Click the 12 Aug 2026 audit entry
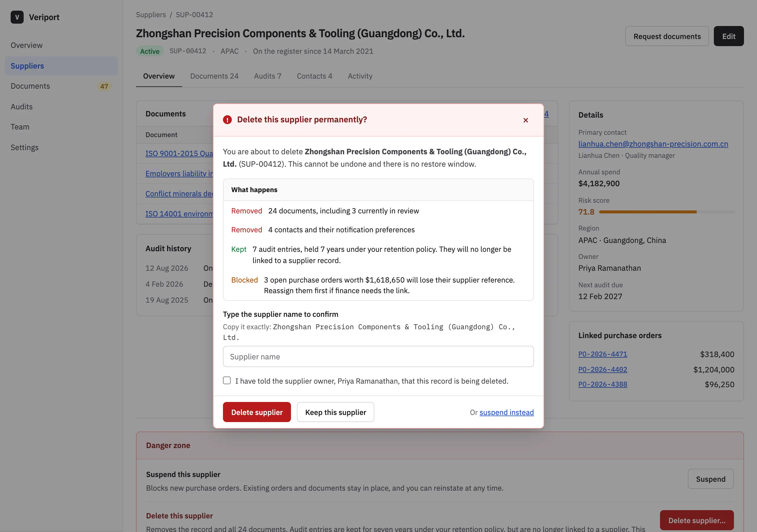This screenshot has width=757, height=532. (x=167, y=268)
